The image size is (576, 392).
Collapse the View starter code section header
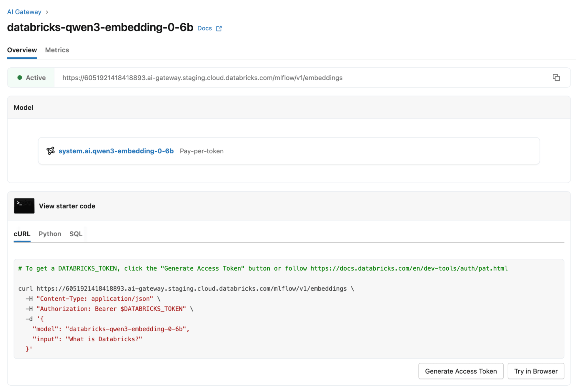(x=67, y=206)
